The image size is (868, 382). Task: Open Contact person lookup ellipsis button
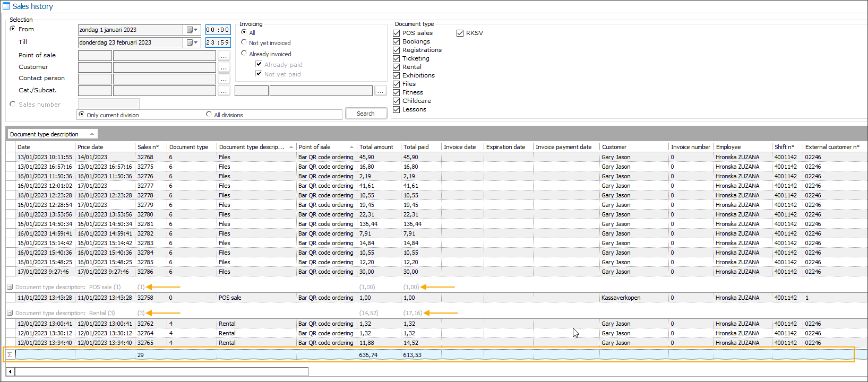[x=224, y=79]
